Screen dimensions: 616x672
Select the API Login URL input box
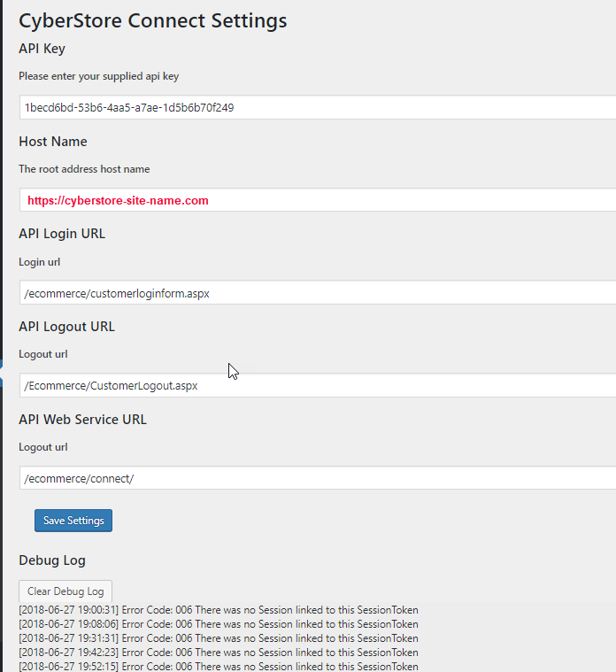[x=317, y=293]
